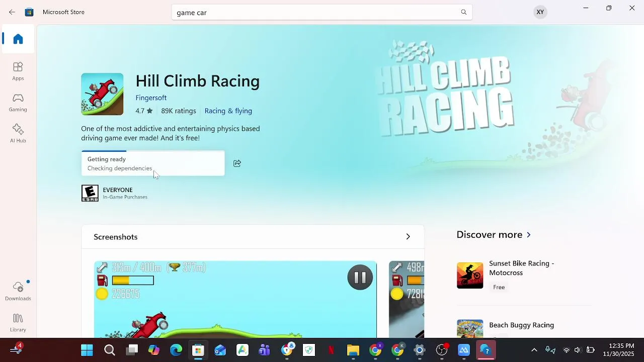Open taskbar Search
Image resolution: width=644 pixels, height=362 pixels.
[x=110, y=350]
